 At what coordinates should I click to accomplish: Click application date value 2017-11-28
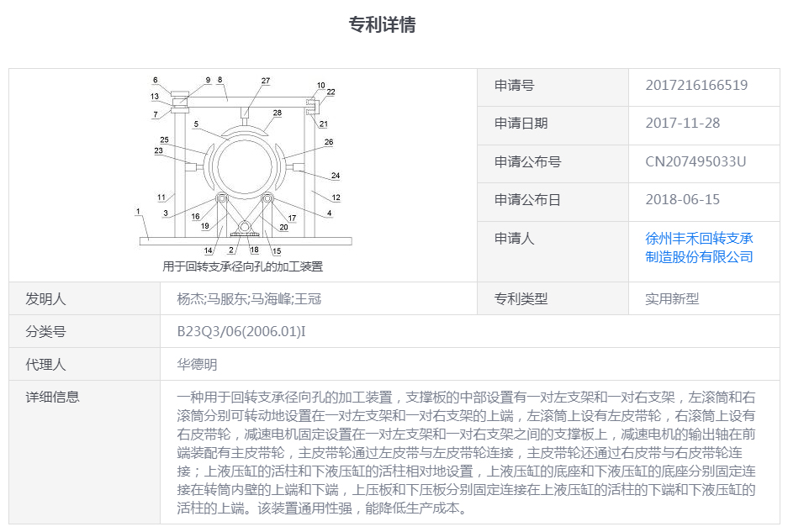tap(682, 123)
